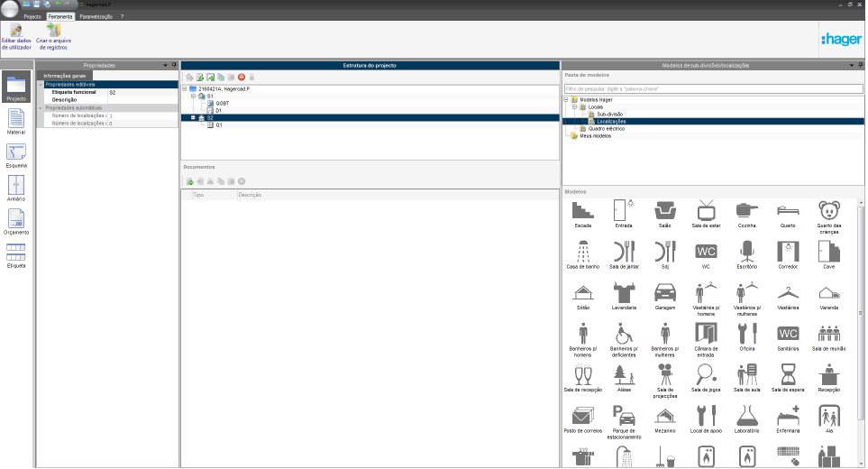
Task: Collapse the Locais folder in models tree
Action: pos(574,106)
